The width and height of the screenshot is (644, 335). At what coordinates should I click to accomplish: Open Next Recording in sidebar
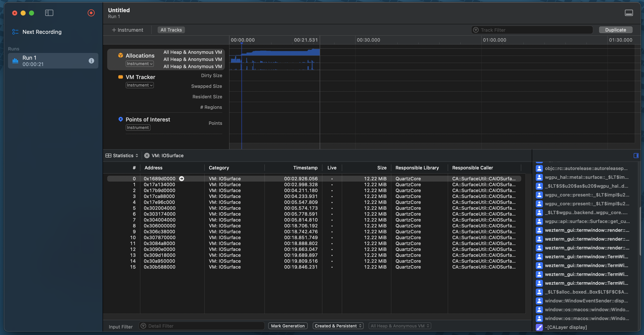[x=42, y=32]
